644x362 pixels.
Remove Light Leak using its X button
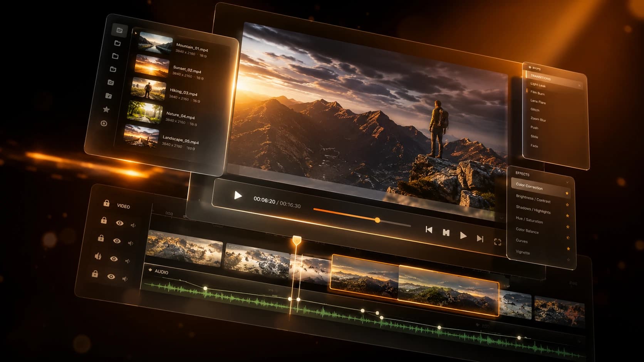[579, 85]
